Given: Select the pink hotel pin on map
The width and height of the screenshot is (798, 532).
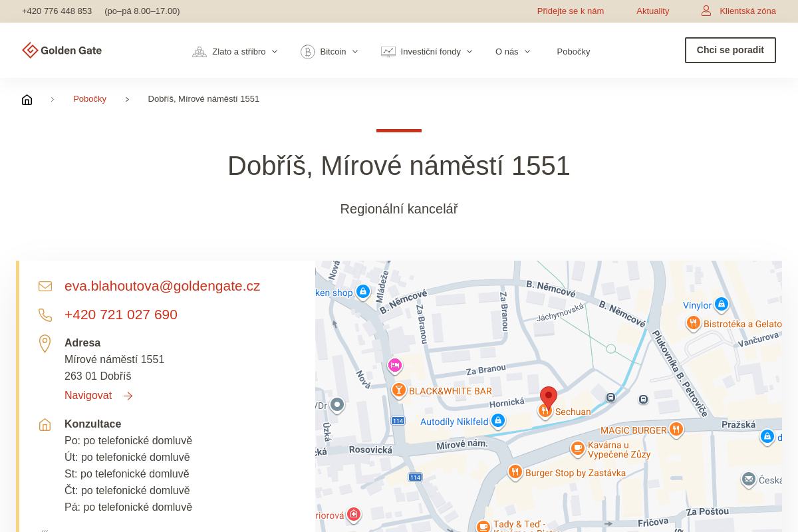Looking at the screenshot, I should [395, 365].
